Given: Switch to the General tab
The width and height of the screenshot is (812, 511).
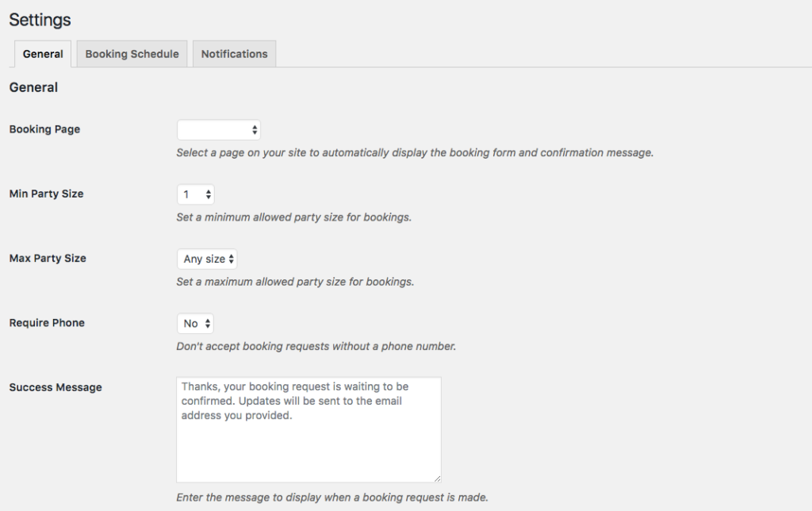Looking at the screenshot, I should tap(43, 54).
